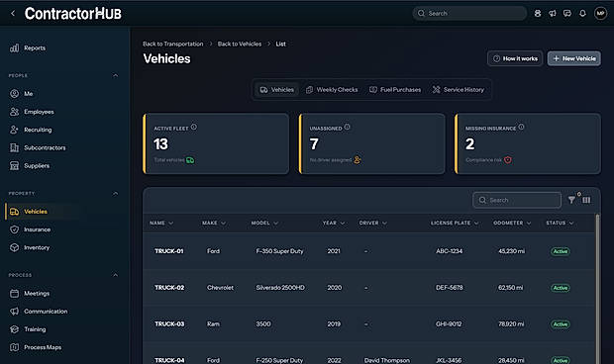The width and height of the screenshot is (614, 364).
Task: Click the ContractorHub logo
Action: pos(73,14)
